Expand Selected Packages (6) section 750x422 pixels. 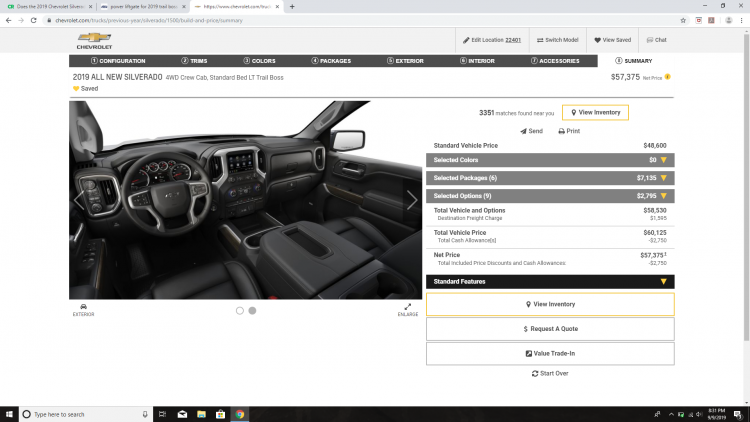pos(550,178)
